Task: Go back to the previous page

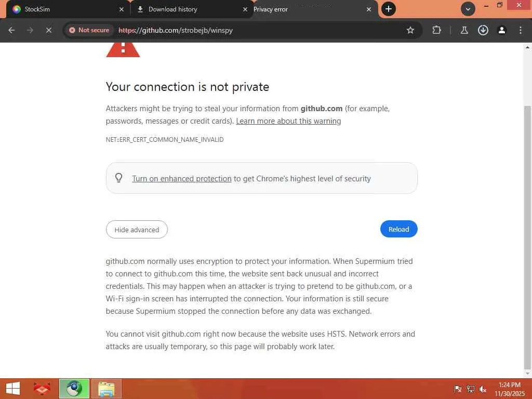Action: pos(11,30)
